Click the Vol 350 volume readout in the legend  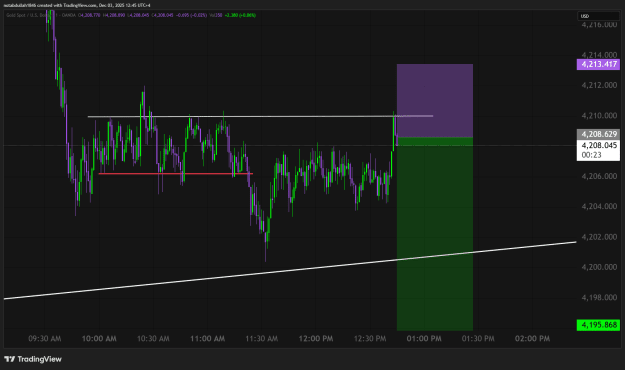pyautogui.click(x=216, y=15)
